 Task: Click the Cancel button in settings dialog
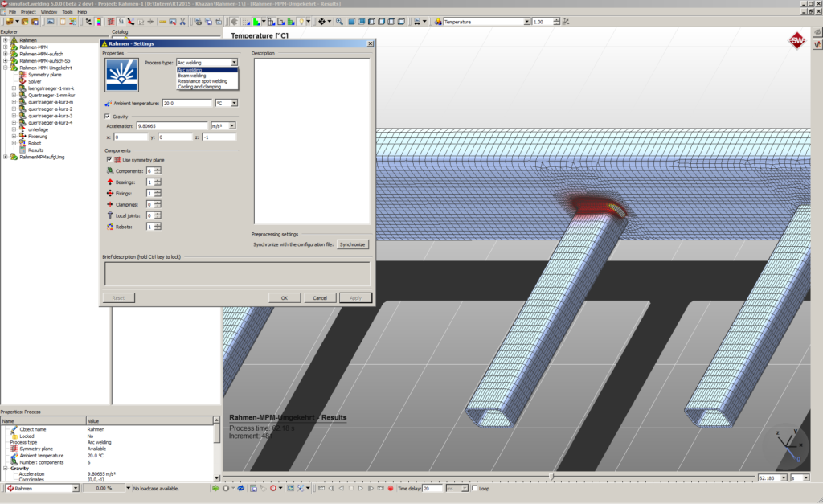320,297
